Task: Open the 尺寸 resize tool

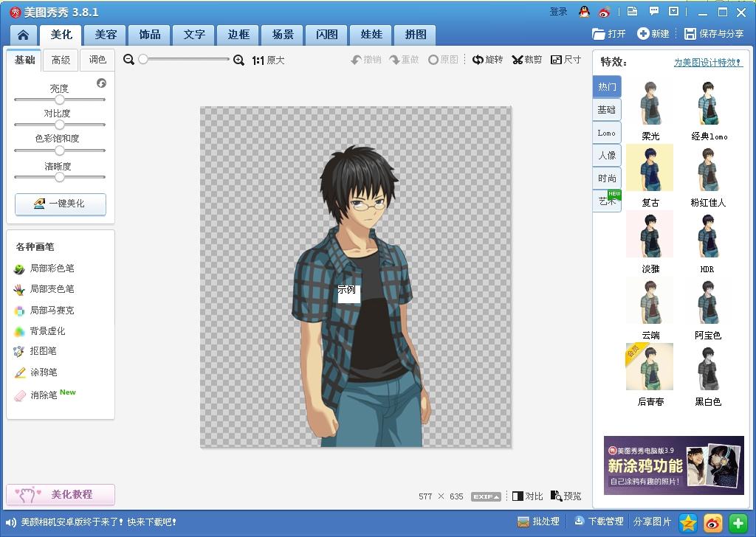Action: click(566, 60)
